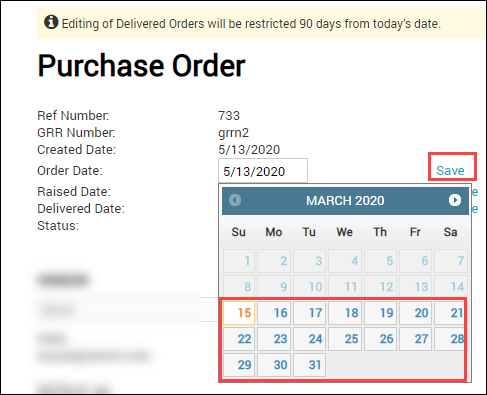Click disabled date 10 in calendar

(x=310, y=287)
